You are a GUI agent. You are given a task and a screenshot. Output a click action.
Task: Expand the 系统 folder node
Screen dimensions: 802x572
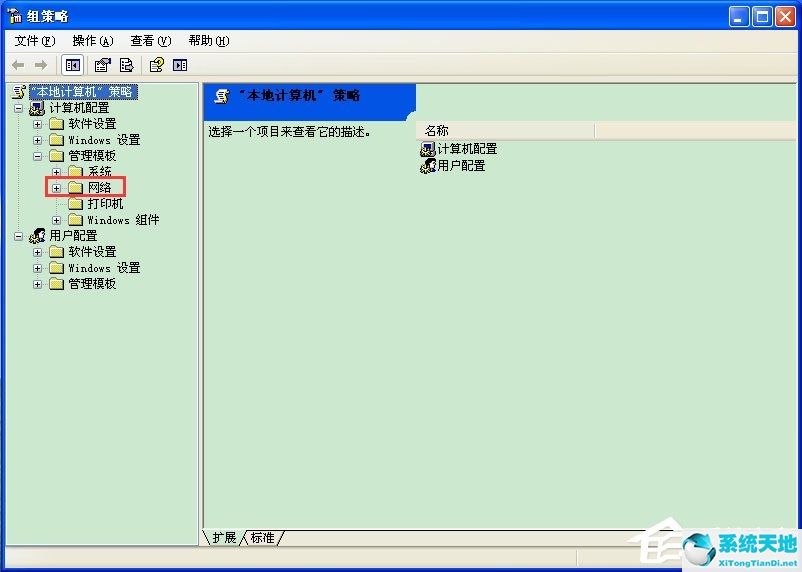[56, 172]
